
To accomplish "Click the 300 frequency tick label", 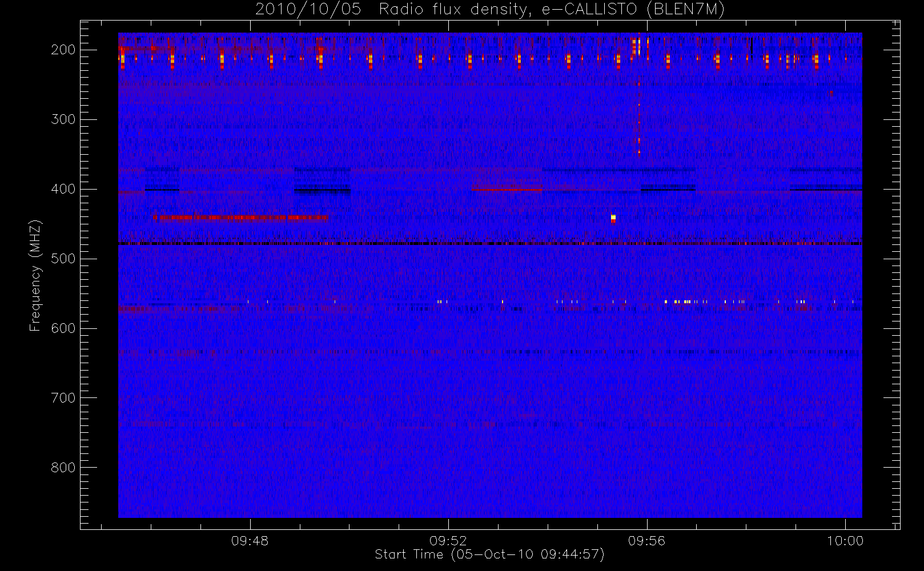I will [x=63, y=119].
